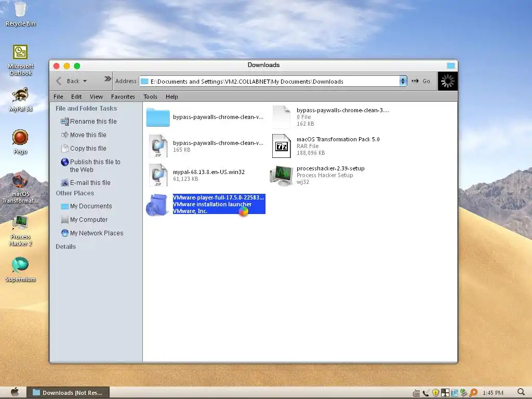
Task: Click the yellow security shield tray icon
Action: click(435, 393)
